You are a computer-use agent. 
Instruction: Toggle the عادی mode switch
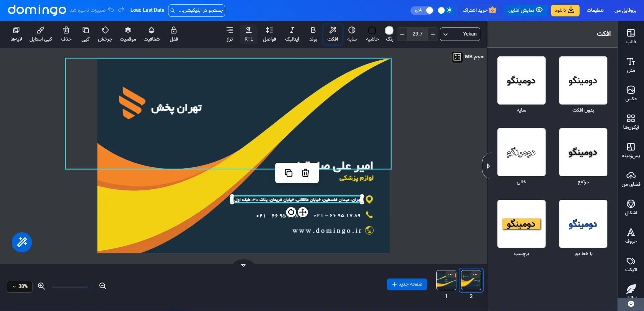coord(422,10)
